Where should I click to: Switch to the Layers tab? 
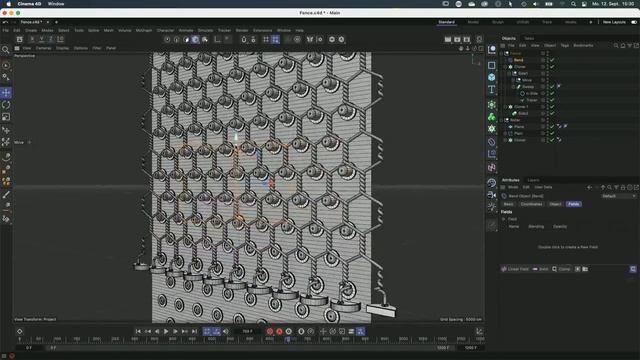pos(533,180)
